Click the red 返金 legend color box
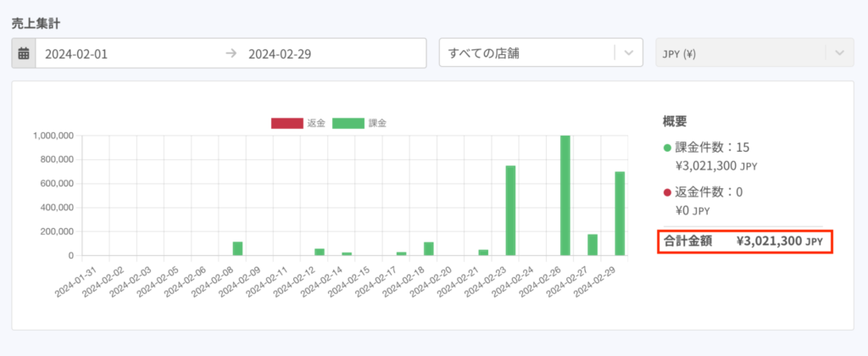This screenshot has height=356, width=868. coord(287,124)
